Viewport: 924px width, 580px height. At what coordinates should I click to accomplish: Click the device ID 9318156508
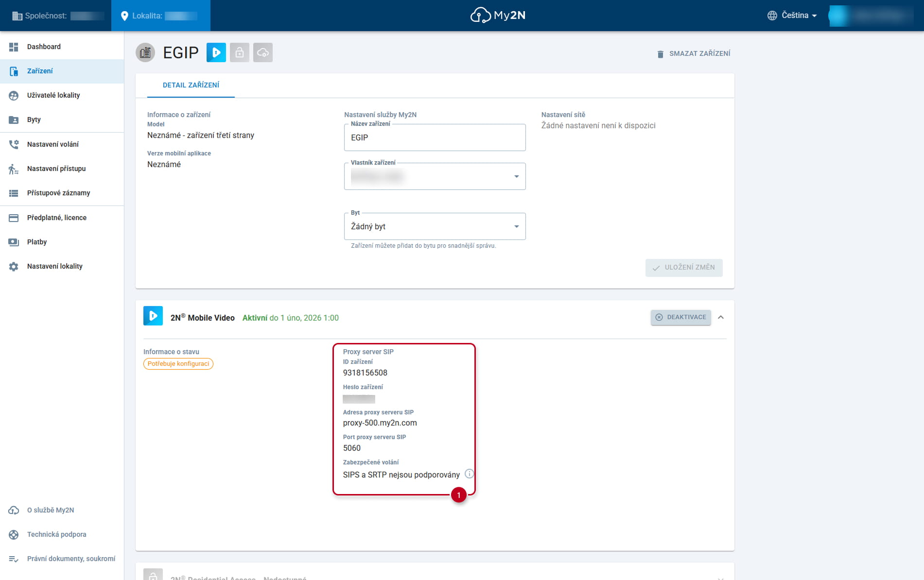[365, 373]
